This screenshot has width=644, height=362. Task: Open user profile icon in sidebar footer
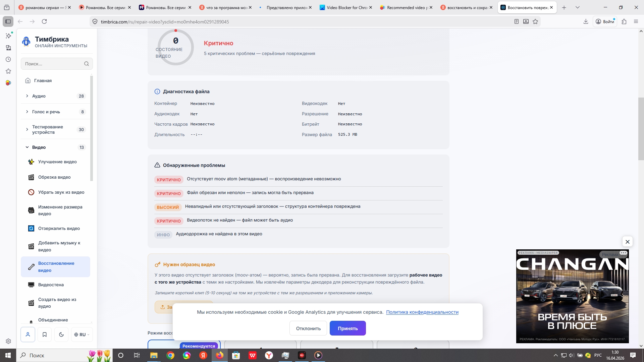click(28, 335)
